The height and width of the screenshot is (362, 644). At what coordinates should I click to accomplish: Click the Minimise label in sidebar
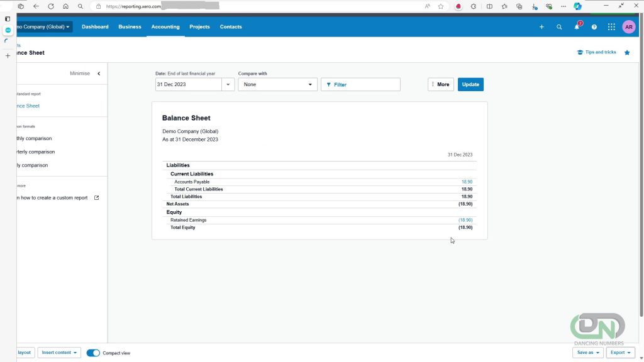(x=80, y=74)
